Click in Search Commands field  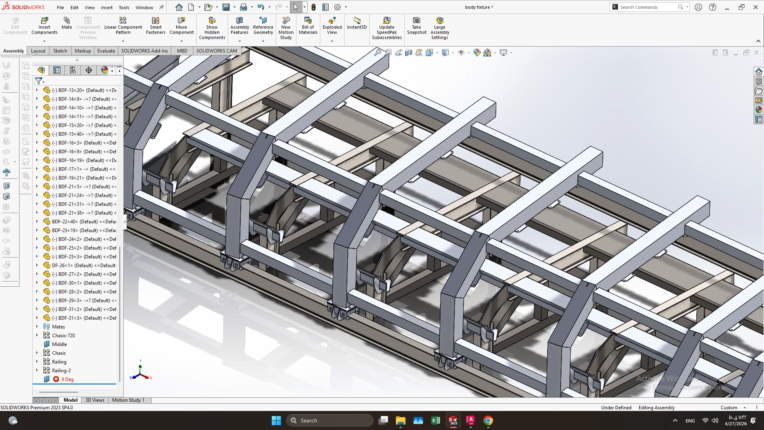648,7
